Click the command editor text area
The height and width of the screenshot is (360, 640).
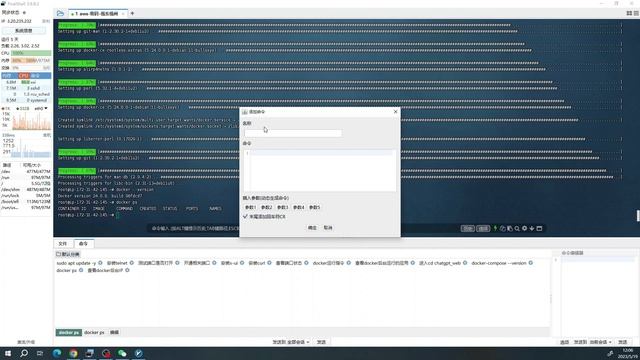click(598, 296)
